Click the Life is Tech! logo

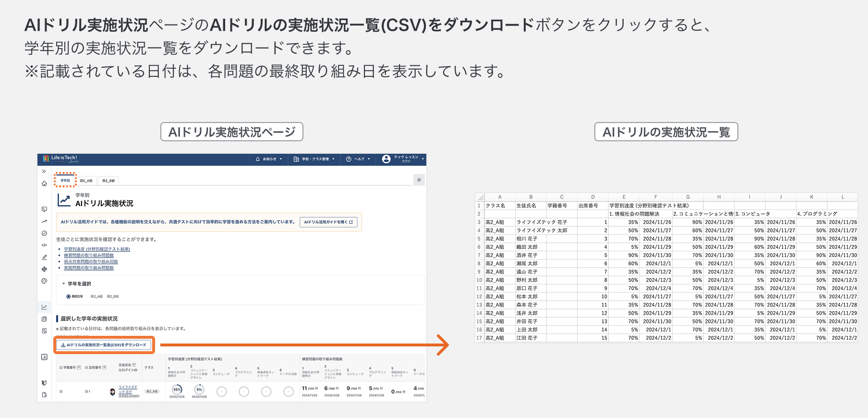(60, 159)
